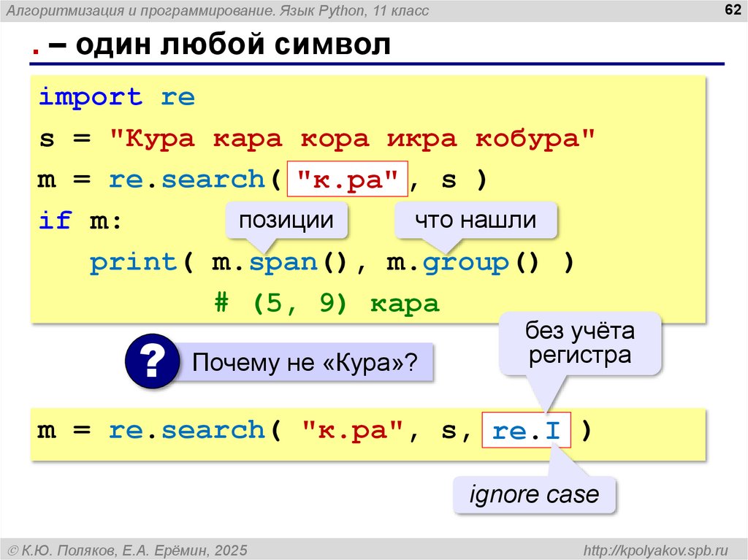748x560 pixels.
Task: Click the string "Кура кара кора икра кобура"
Action: click(352, 139)
